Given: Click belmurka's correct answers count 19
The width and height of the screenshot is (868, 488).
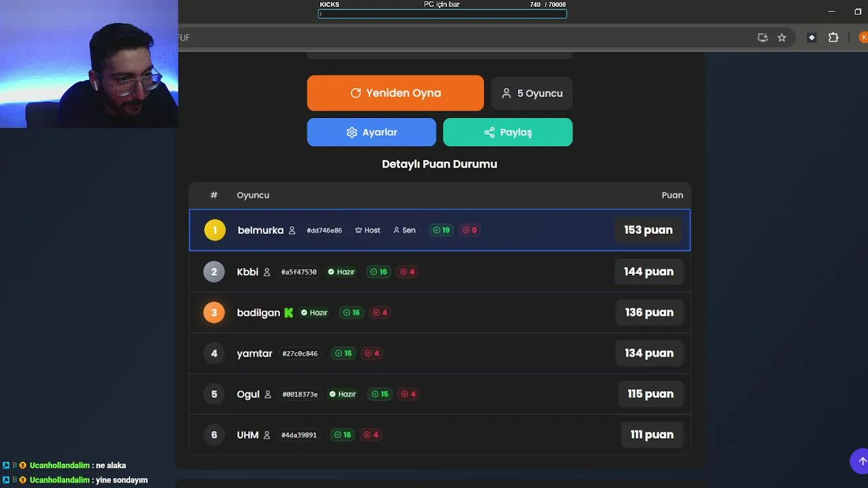Looking at the screenshot, I should point(441,230).
